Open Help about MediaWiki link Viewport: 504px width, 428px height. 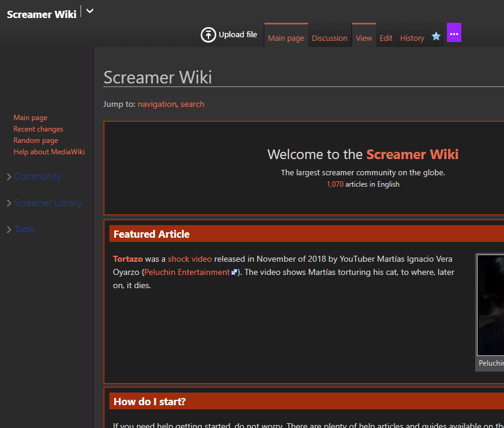click(49, 151)
